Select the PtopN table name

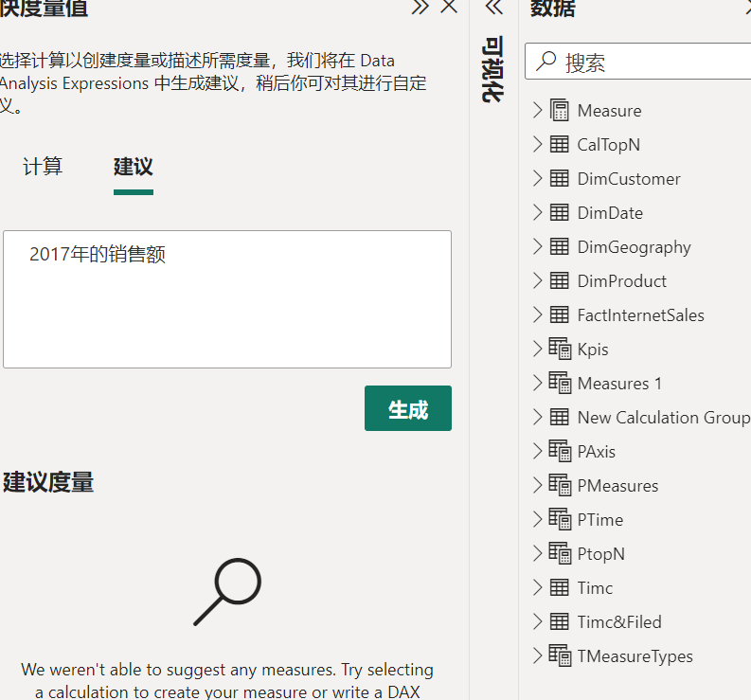[x=601, y=554]
